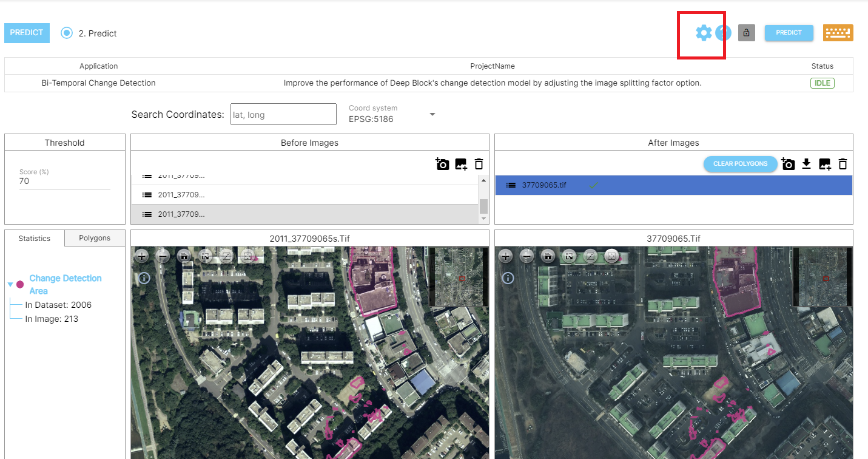
Task: Zoom out on the after image map
Action: pos(527,256)
